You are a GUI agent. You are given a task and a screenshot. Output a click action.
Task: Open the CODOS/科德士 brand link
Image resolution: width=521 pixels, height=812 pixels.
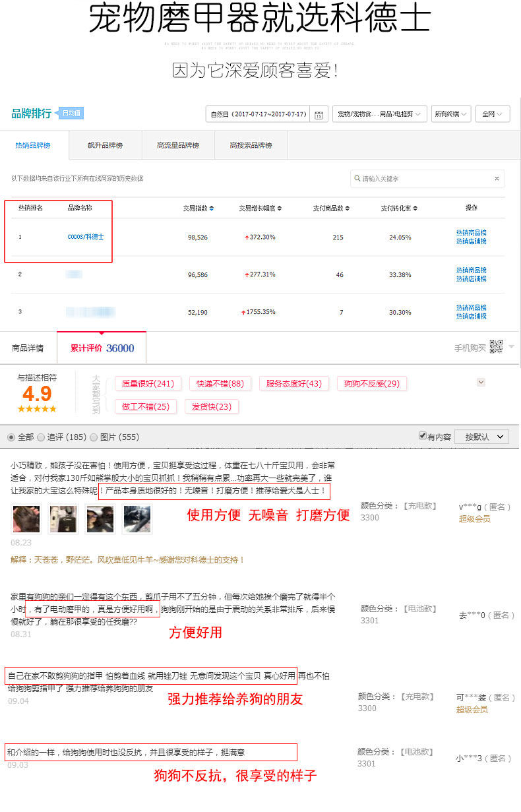pos(86,237)
